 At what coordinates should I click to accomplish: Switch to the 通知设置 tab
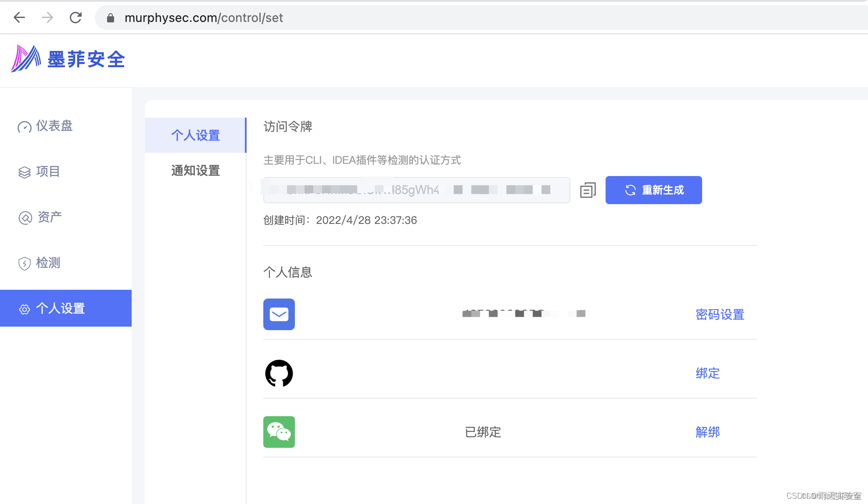click(x=195, y=170)
